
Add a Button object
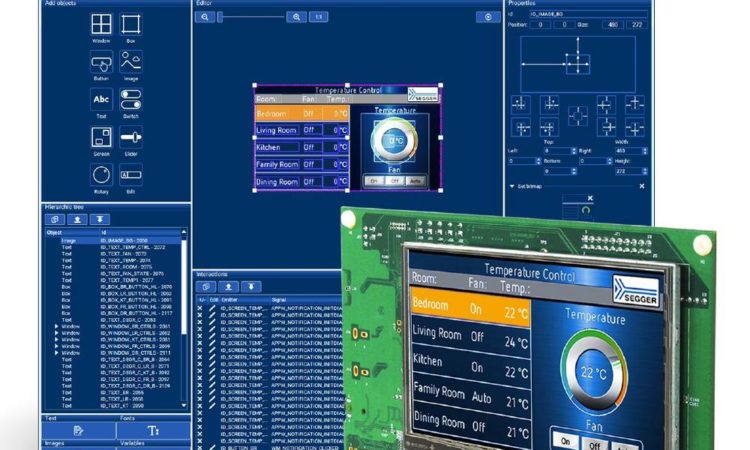tap(101, 64)
